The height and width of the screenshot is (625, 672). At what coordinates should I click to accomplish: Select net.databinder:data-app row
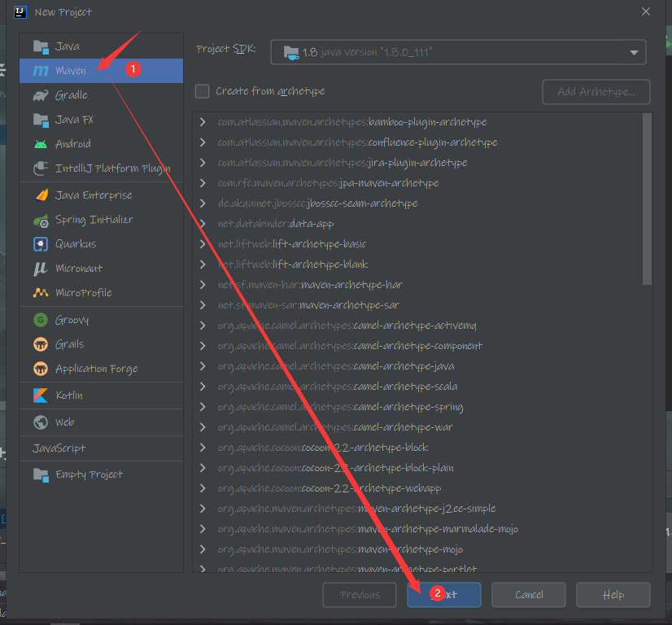tap(418, 224)
